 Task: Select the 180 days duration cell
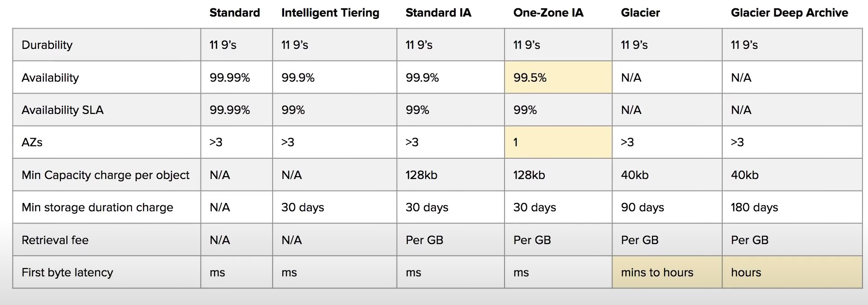coord(755,208)
